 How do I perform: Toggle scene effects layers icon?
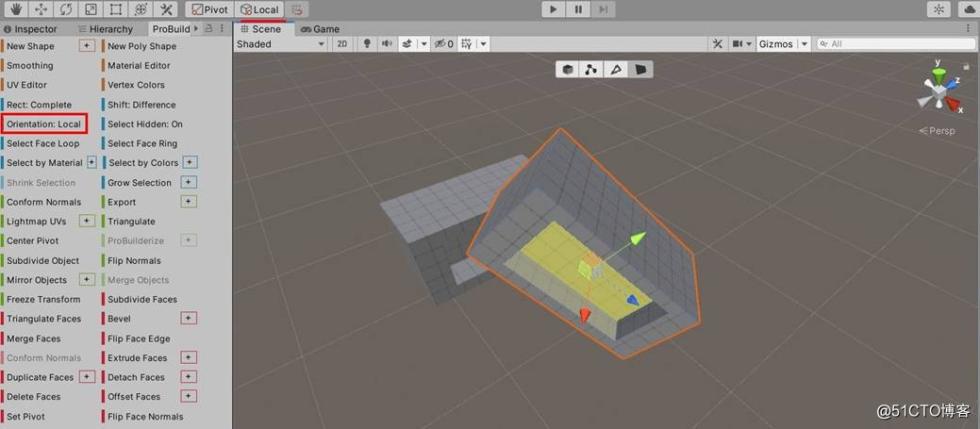tap(407, 43)
